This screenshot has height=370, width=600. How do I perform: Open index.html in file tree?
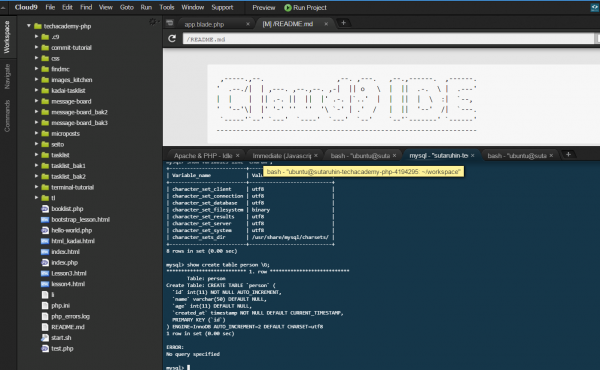[65, 252]
